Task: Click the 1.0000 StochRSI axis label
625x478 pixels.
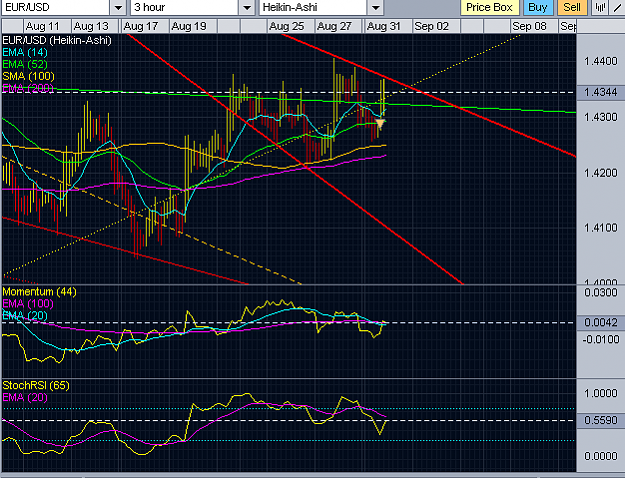Action: tap(600, 393)
